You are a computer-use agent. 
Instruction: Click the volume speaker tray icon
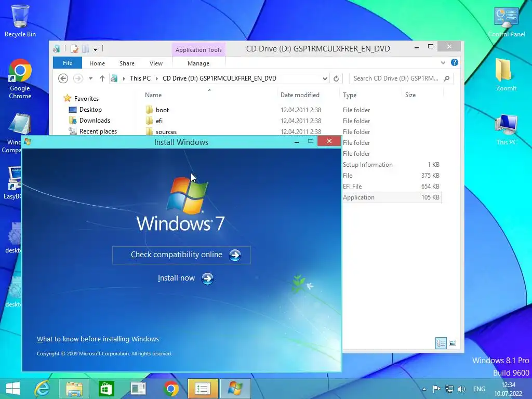click(x=461, y=389)
